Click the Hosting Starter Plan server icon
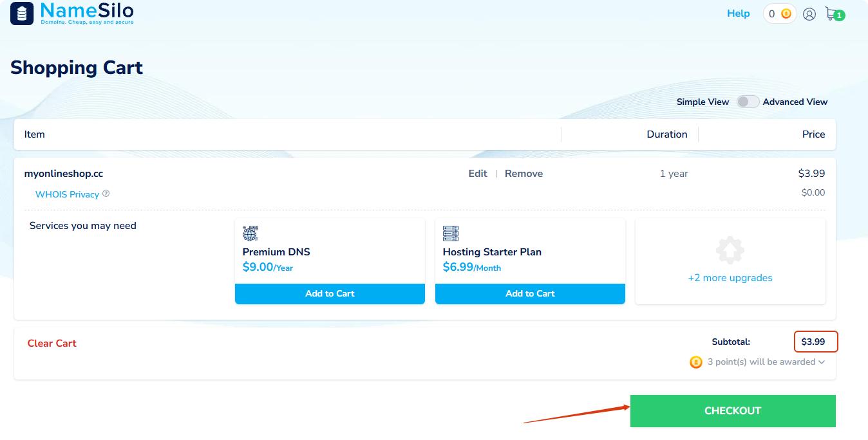This screenshot has height=440, width=868. click(x=450, y=233)
